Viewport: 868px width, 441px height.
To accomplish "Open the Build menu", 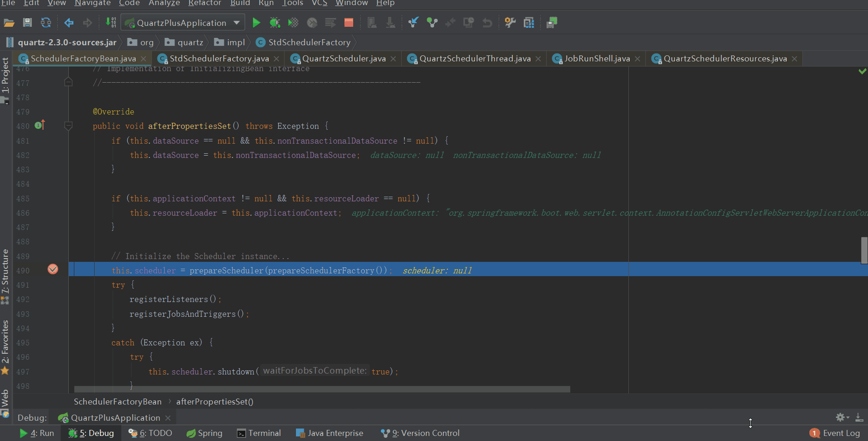I will [240, 3].
